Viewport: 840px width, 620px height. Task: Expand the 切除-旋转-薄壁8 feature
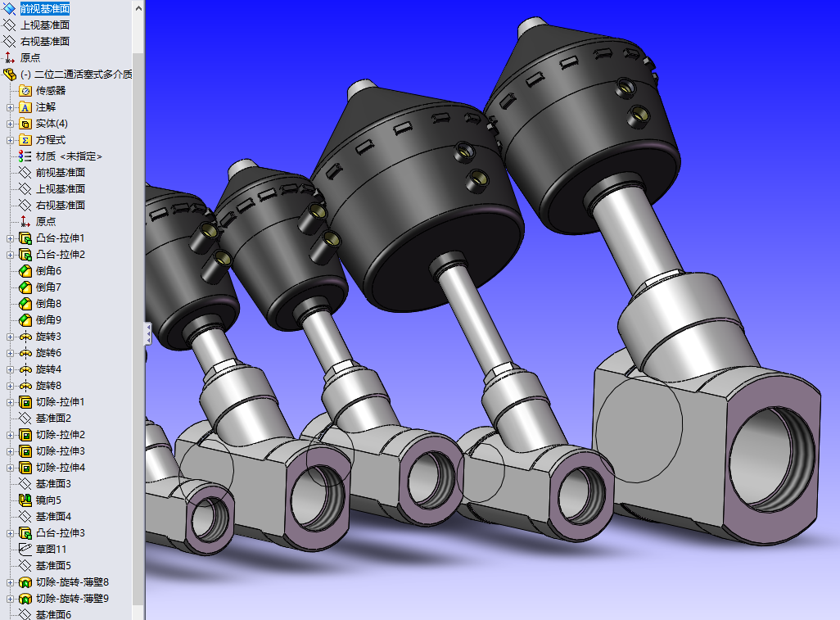(x=10, y=582)
